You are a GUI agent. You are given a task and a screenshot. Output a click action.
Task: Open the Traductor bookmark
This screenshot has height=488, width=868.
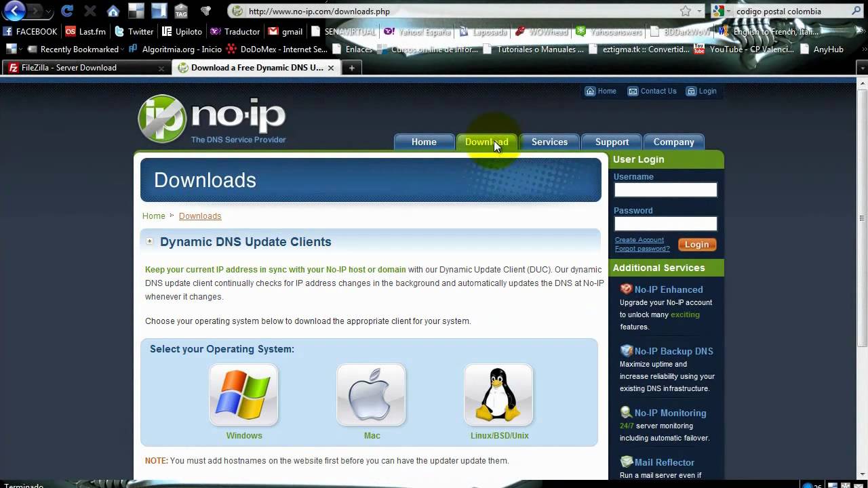point(235,31)
